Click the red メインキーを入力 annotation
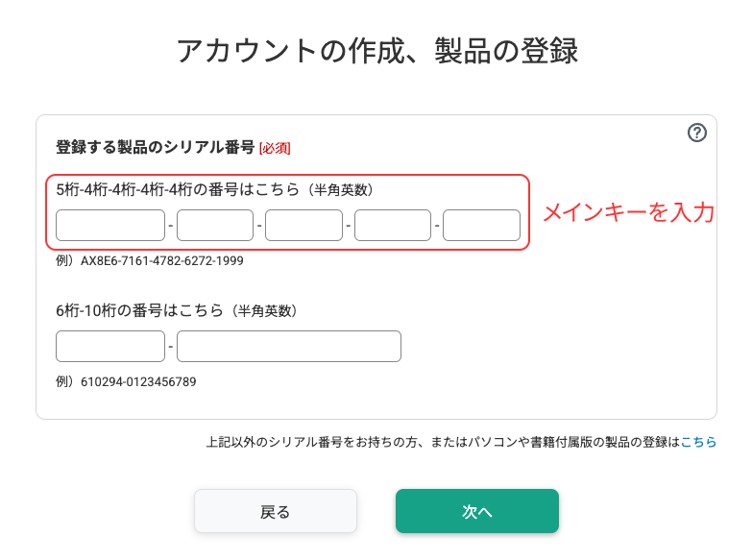752x560 pixels. (629, 212)
